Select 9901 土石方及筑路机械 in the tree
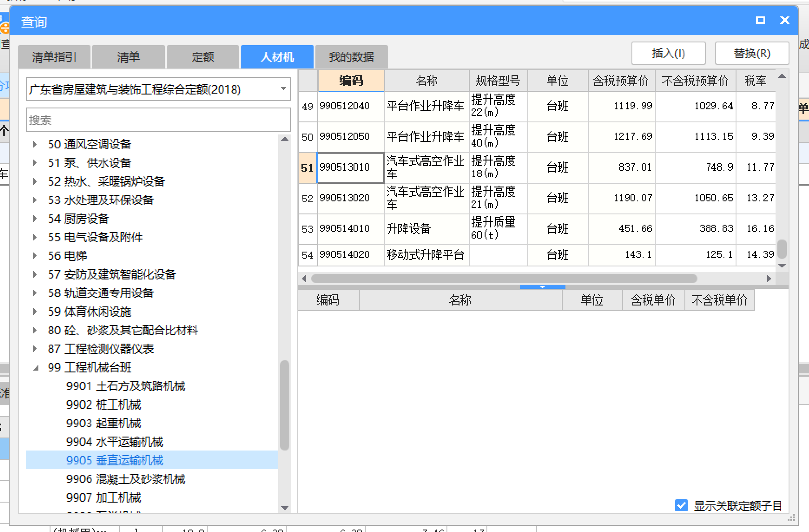809x532 pixels. pos(126,386)
